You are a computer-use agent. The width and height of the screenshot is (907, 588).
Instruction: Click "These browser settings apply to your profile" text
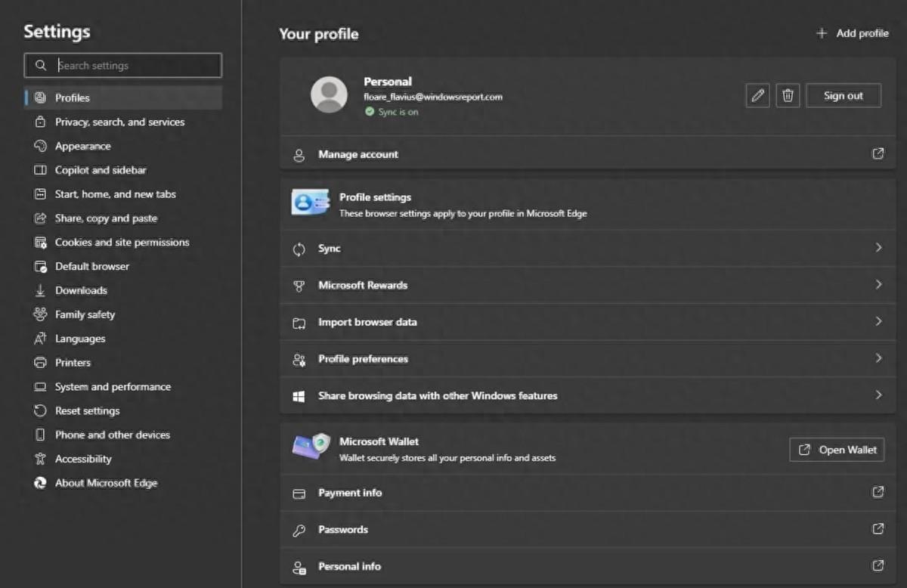click(463, 213)
